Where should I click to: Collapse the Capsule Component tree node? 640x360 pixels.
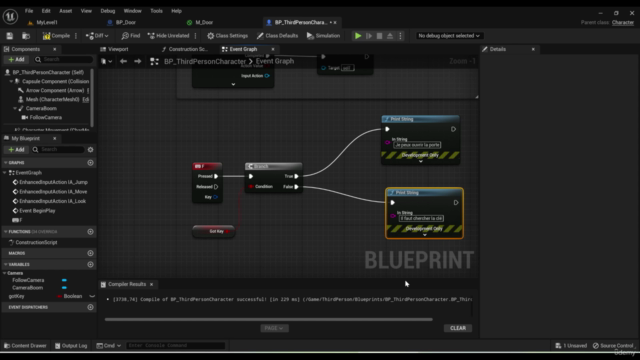pos(11,81)
